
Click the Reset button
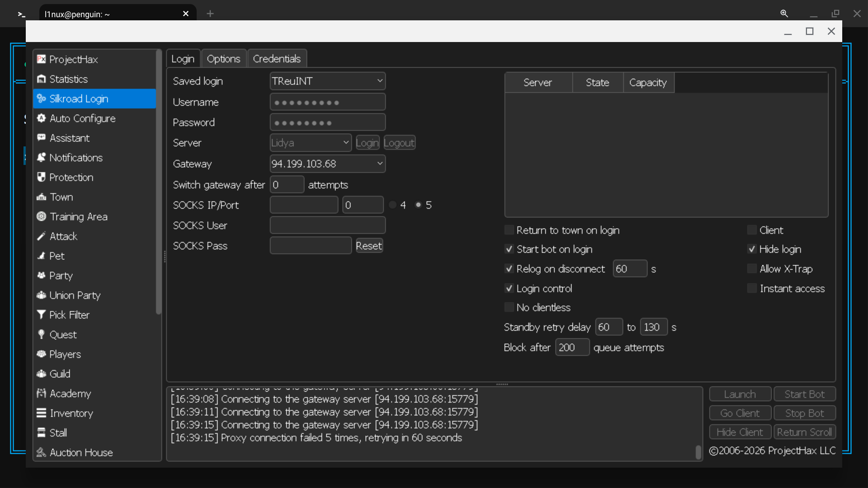pos(369,246)
